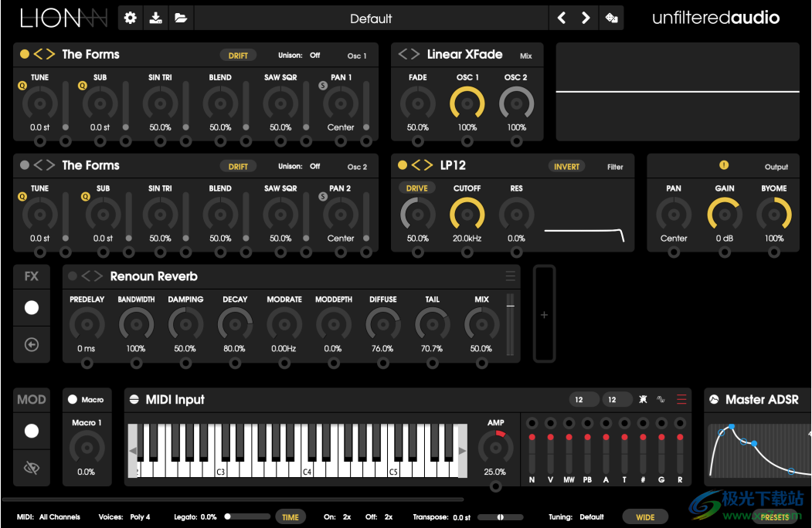Click the bug icon in MIDI Input header

[x=643, y=399]
